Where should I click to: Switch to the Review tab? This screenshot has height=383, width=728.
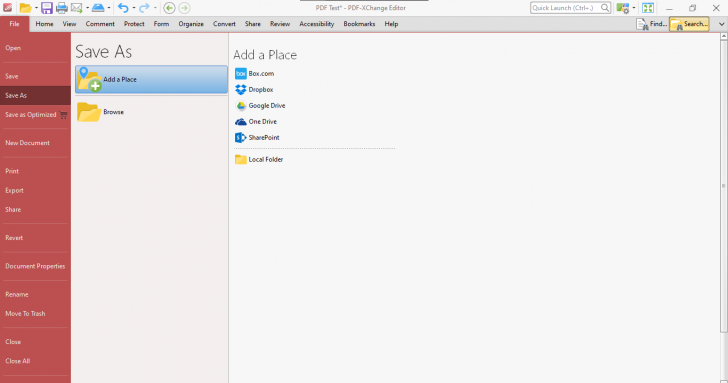[280, 24]
